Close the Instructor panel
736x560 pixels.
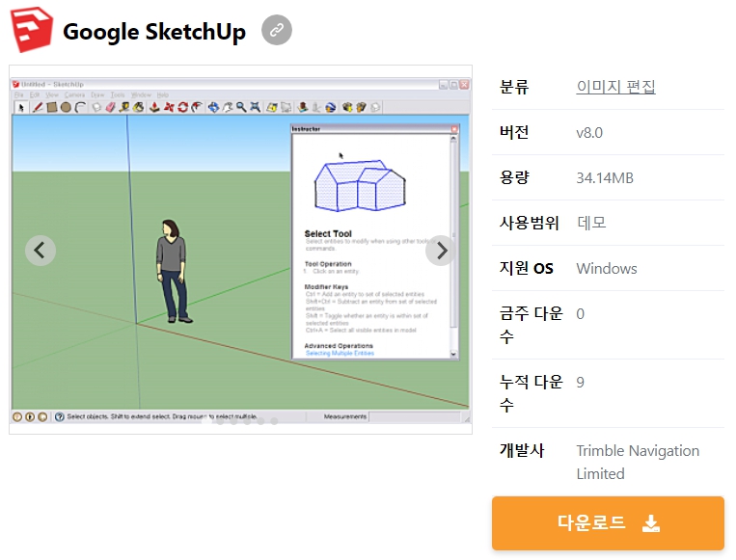(454, 129)
